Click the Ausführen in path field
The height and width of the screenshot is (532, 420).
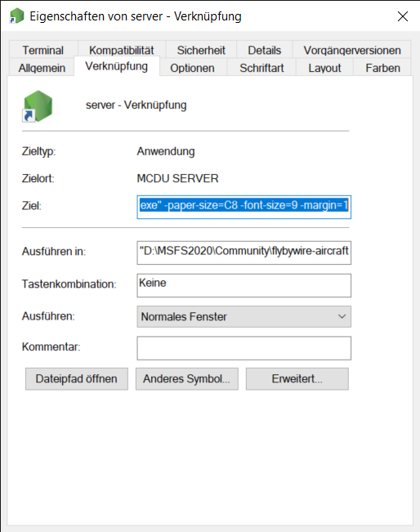click(244, 253)
